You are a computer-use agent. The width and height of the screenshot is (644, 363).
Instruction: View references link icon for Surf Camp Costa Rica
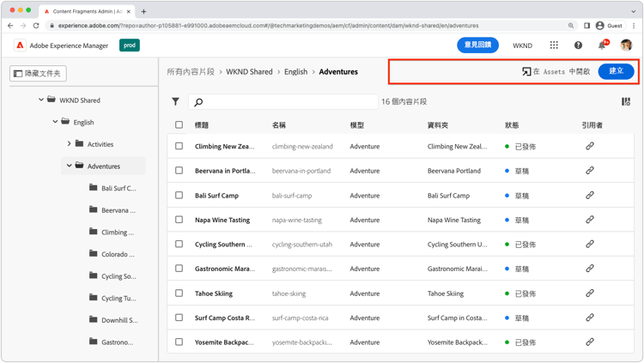[590, 318]
